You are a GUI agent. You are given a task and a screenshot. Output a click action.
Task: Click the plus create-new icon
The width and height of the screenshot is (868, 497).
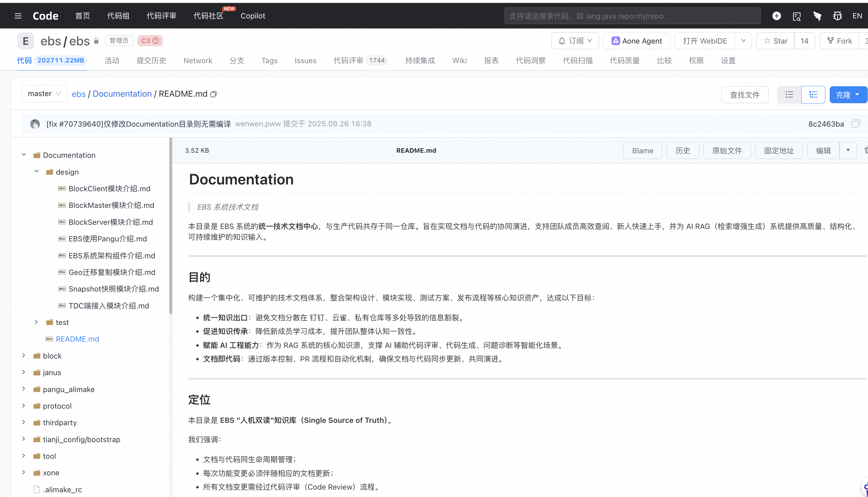777,16
